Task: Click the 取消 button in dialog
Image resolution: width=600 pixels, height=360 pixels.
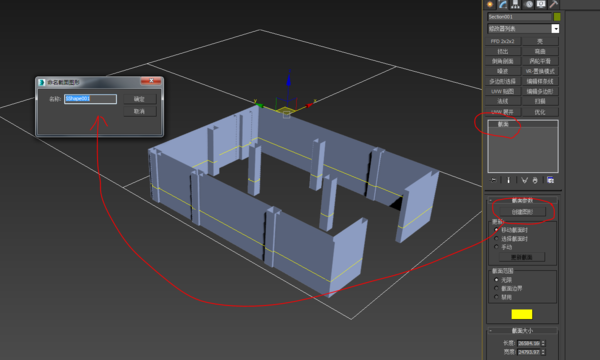Action: [x=140, y=111]
